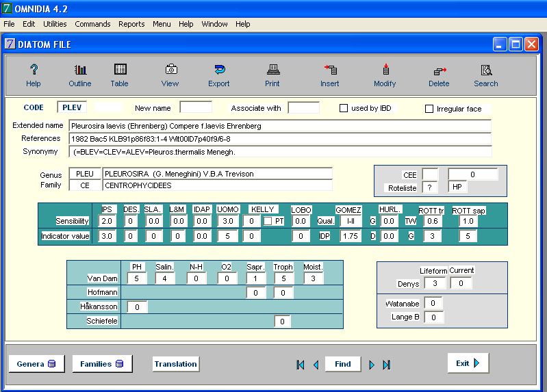The width and height of the screenshot is (547, 392).
Task: Click the IPS Indicator value 3.0
Action: pyautogui.click(x=107, y=236)
